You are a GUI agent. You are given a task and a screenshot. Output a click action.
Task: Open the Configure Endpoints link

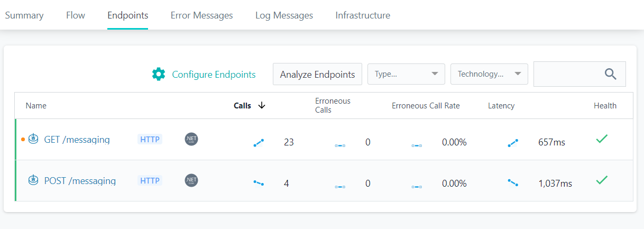(x=214, y=75)
